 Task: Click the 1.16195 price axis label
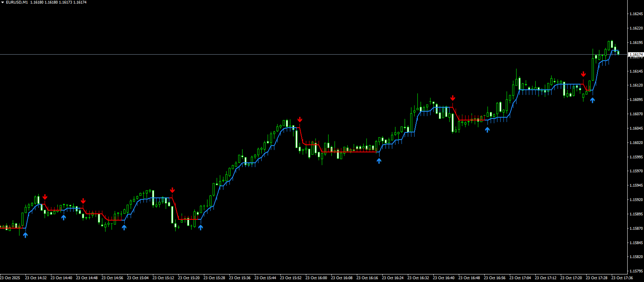636,43
